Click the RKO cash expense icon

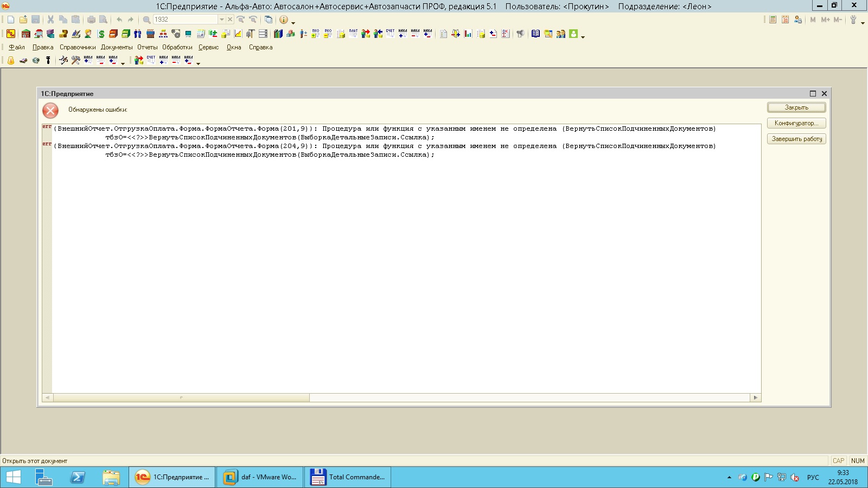coord(328,34)
